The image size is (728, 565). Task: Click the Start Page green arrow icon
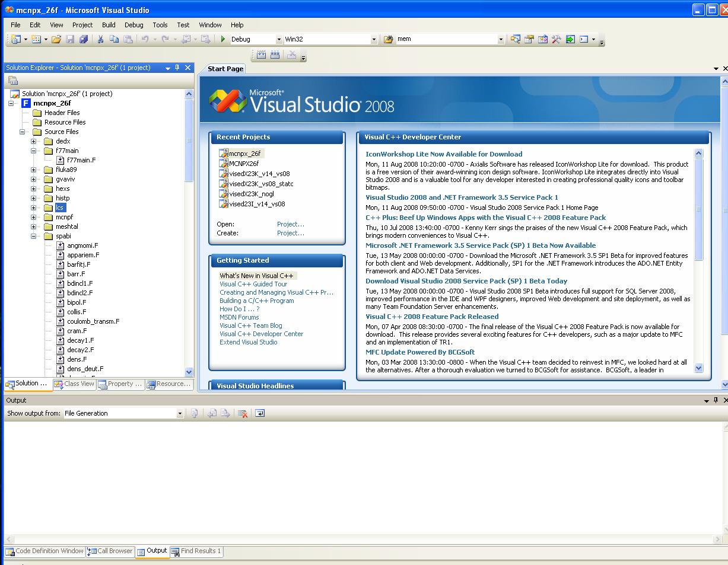coord(570,39)
